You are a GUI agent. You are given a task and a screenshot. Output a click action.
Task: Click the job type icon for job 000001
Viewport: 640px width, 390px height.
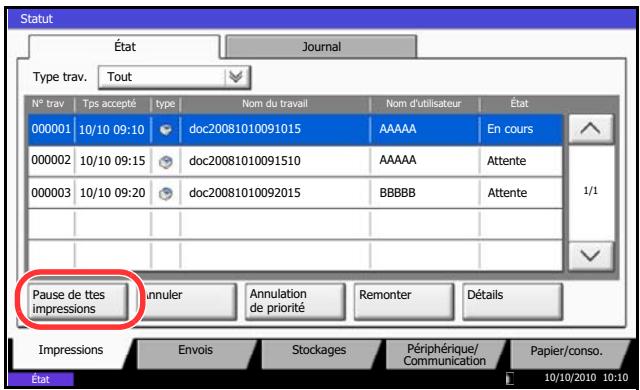point(165,130)
